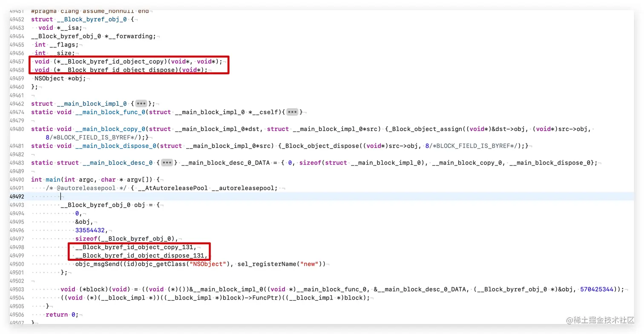Select line number 49503 in the gutter

pos(17,289)
